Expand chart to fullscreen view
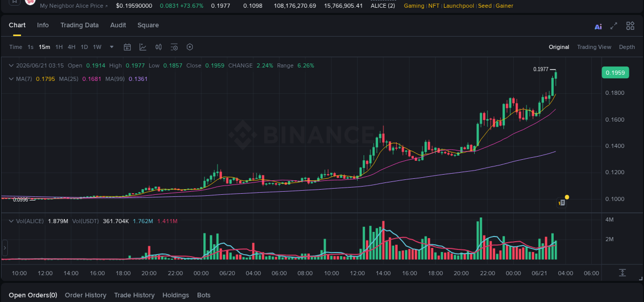This screenshot has width=644, height=302. coord(614,26)
